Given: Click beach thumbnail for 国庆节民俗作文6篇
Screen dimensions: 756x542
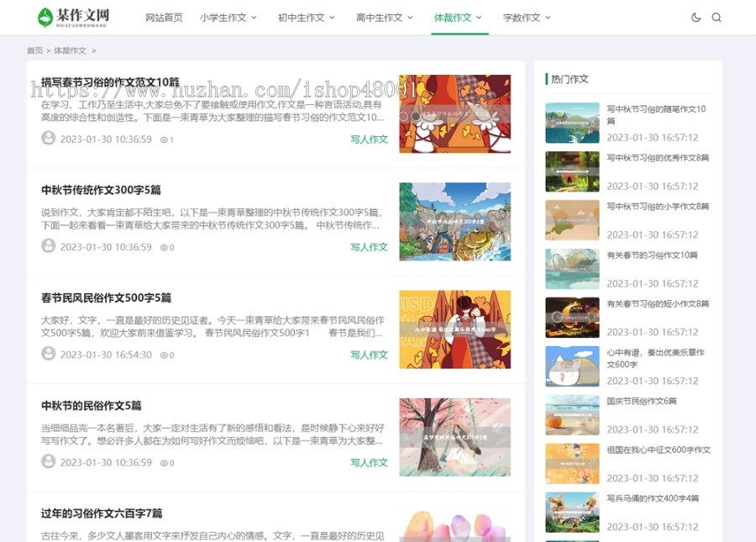Looking at the screenshot, I should [572, 415].
